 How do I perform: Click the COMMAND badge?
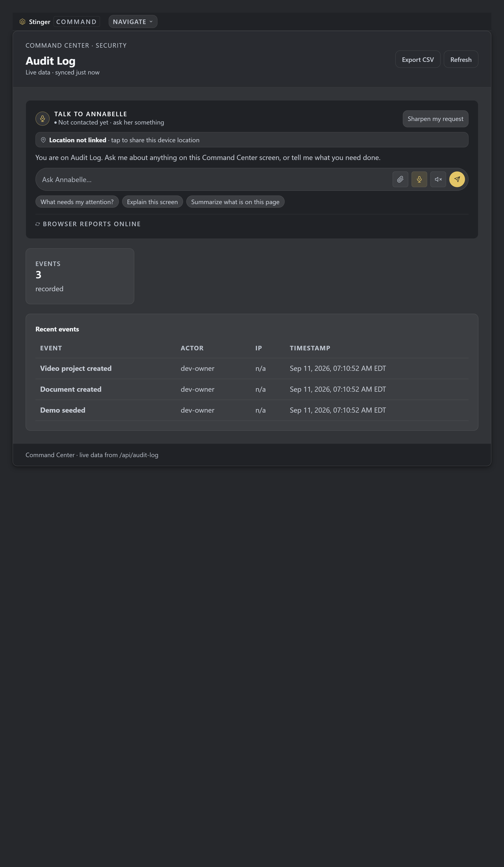[76, 22]
